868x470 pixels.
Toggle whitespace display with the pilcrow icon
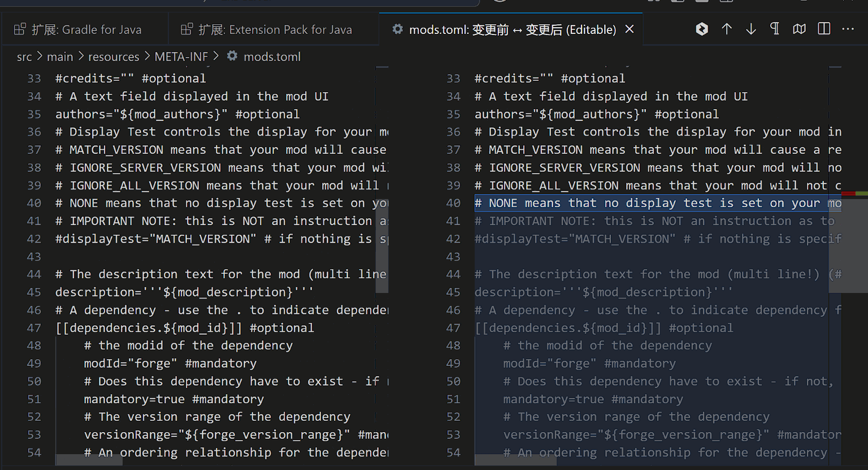[x=775, y=29]
